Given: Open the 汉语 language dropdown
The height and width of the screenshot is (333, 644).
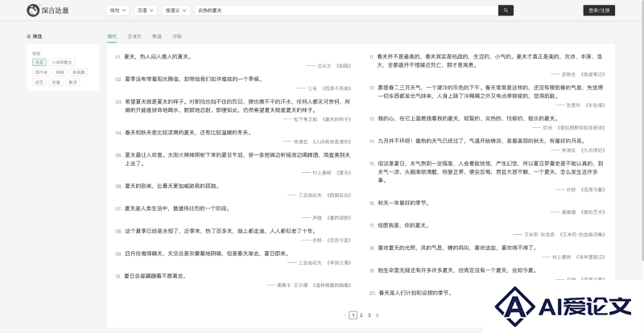Looking at the screenshot, I should [x=146, y=10].
